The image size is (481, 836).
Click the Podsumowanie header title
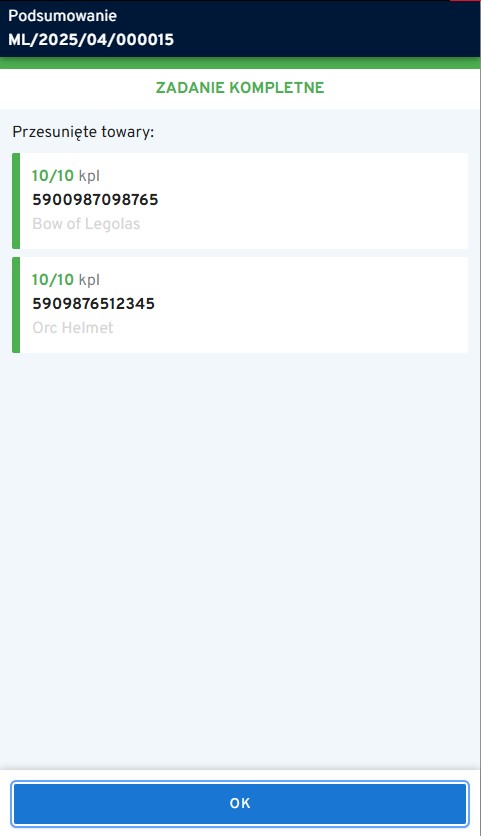(x=62, y=15)
